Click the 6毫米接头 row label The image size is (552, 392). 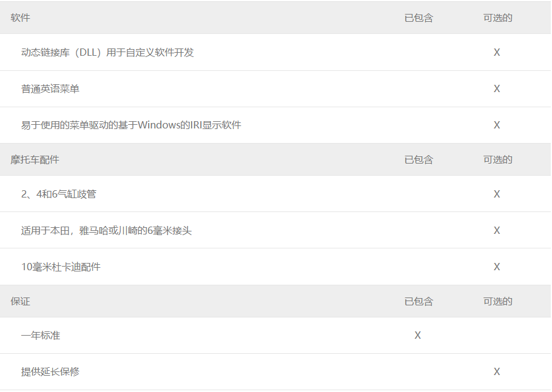point(106,231)
